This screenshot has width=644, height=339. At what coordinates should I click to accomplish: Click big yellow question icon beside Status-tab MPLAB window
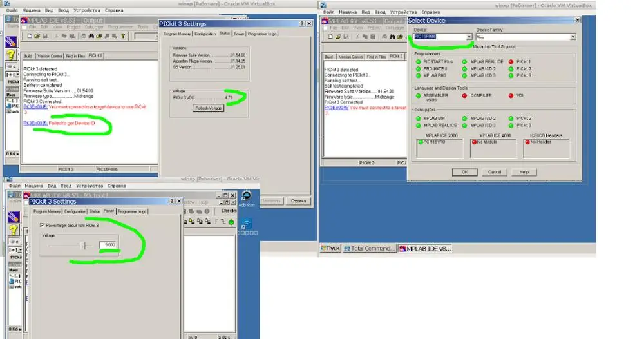(11, 54)
